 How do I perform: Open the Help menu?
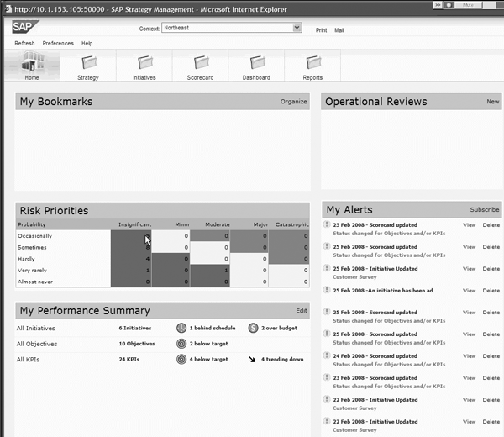[87, 43]
